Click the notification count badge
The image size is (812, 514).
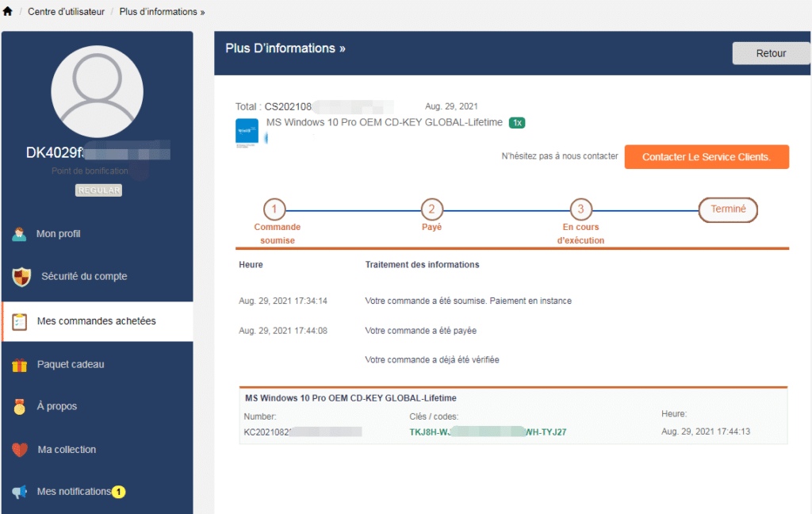pyautogui.click(x=119, y=492)
